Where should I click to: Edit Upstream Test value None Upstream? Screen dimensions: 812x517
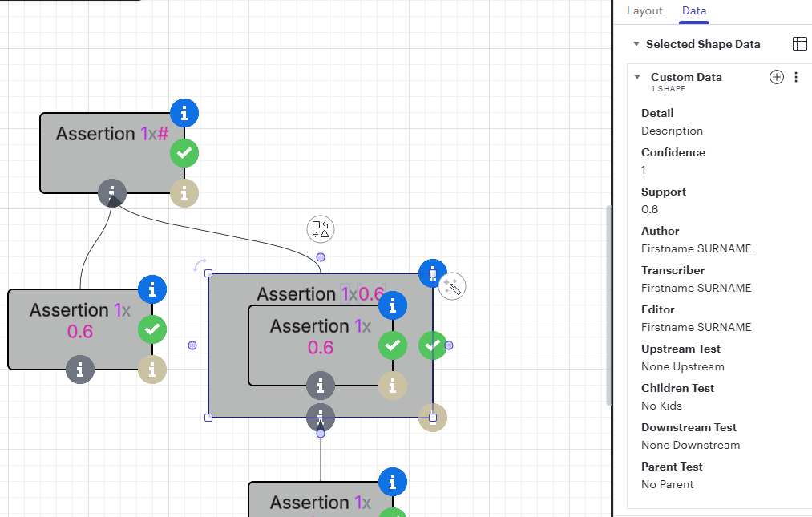(x=683, y=367)
